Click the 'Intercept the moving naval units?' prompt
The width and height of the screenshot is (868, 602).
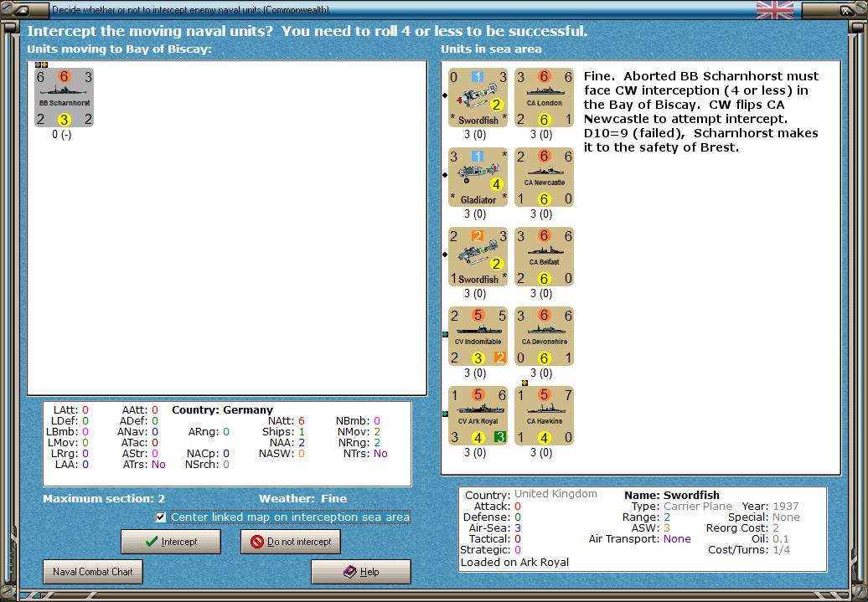point(152,32)
